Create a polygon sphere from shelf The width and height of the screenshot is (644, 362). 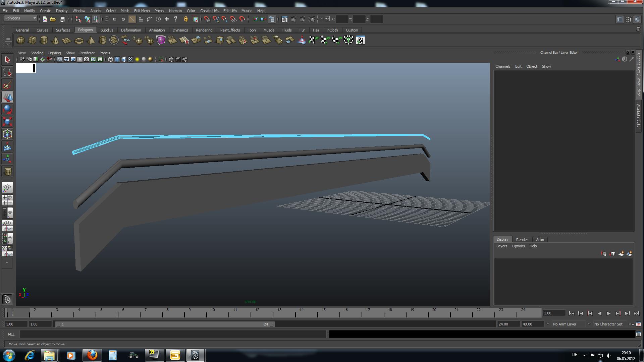coord(21,40)
